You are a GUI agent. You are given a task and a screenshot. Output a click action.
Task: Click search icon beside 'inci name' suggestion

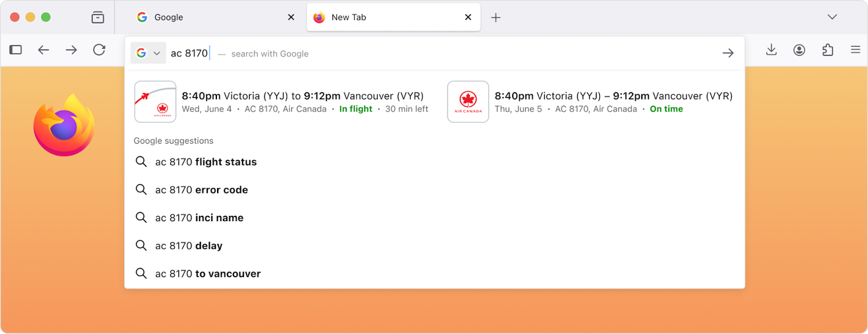point(141,218)
